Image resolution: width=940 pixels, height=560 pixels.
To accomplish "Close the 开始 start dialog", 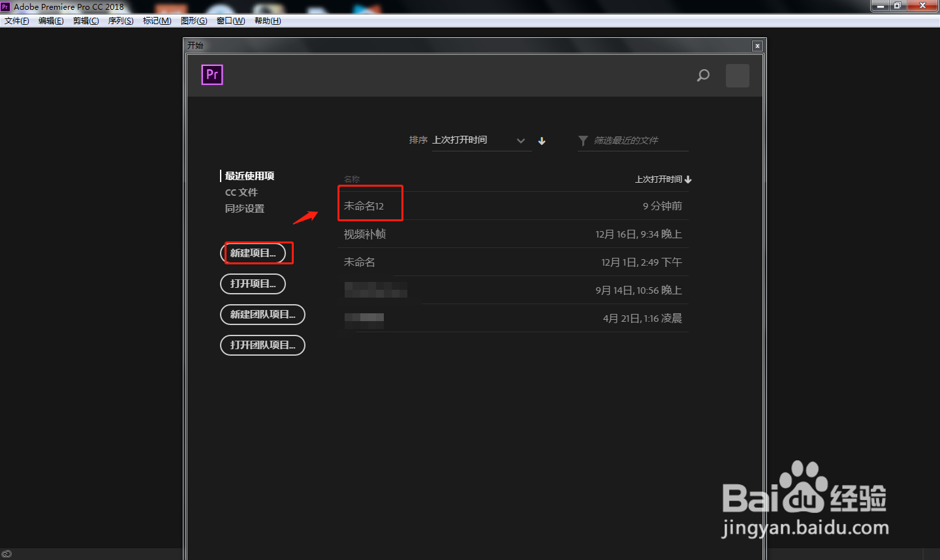I will (757, 46).
